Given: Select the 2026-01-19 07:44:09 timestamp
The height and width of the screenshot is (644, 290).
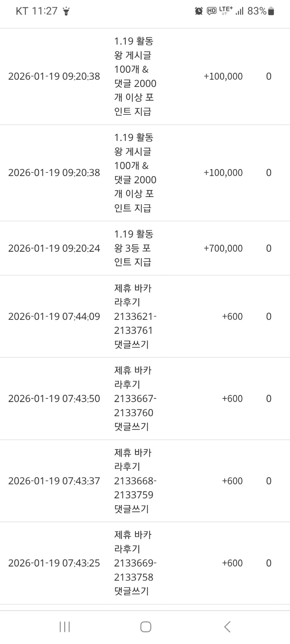Looking at the screenshot, I should click(54, 316).
